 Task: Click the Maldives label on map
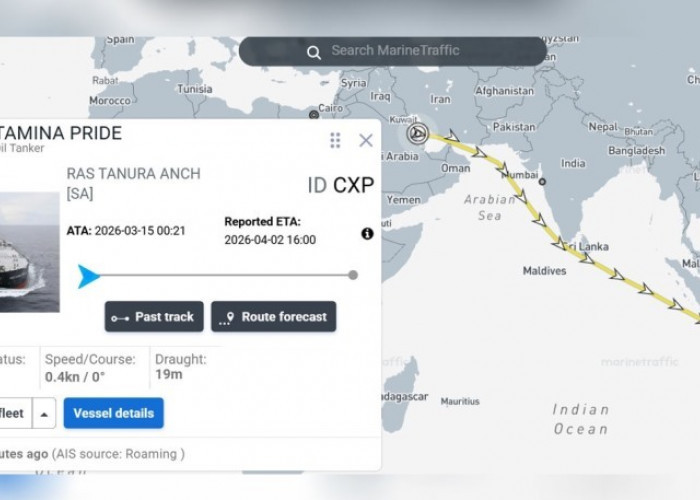[544, 271]
